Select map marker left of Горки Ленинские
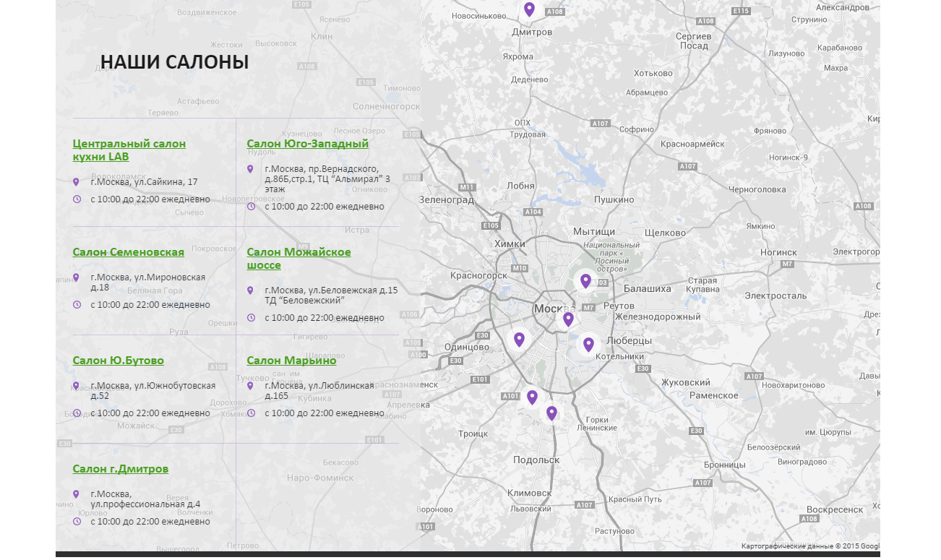The image size is (941, 560). click(551, 413)
